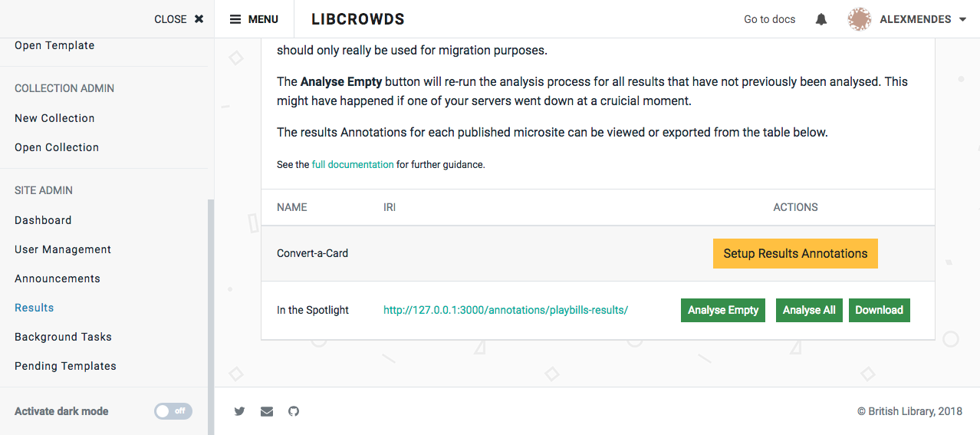Click the notifications bell icon

click(x=821, y=19)
